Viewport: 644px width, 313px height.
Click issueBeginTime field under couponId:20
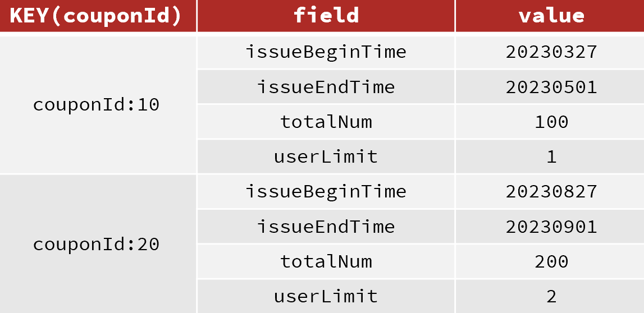tap(326, 192)
